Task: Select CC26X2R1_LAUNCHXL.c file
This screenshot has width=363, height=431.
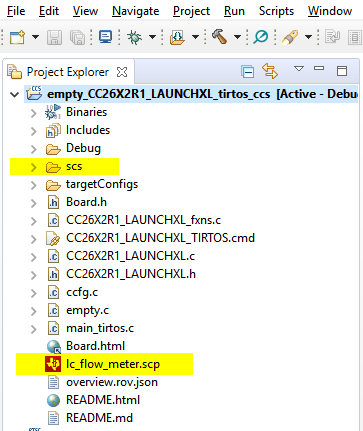Action: click(130, 256)
